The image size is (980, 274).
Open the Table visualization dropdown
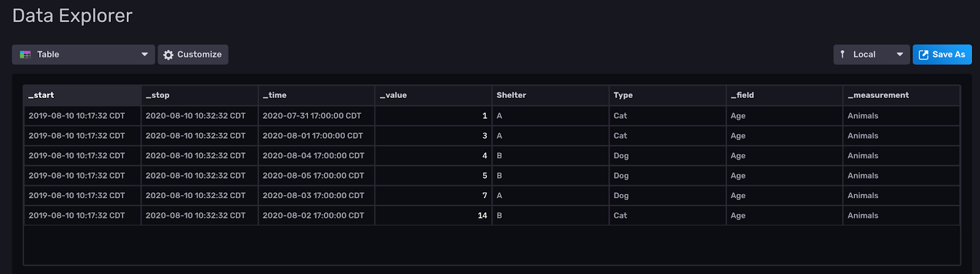point(83,54)
